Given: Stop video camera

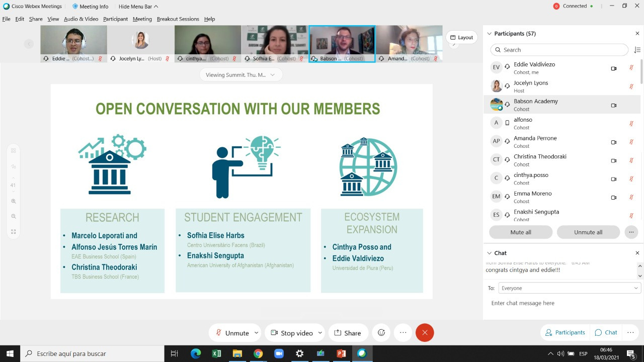Looking at the screenshot, I should pos(292,333).
